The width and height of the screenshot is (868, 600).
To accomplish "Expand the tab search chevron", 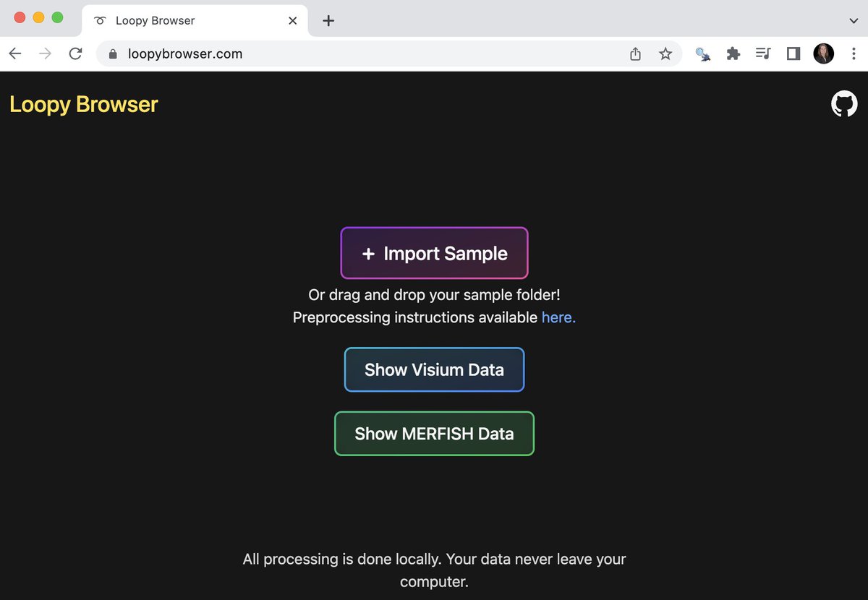I will coord(854,21).
